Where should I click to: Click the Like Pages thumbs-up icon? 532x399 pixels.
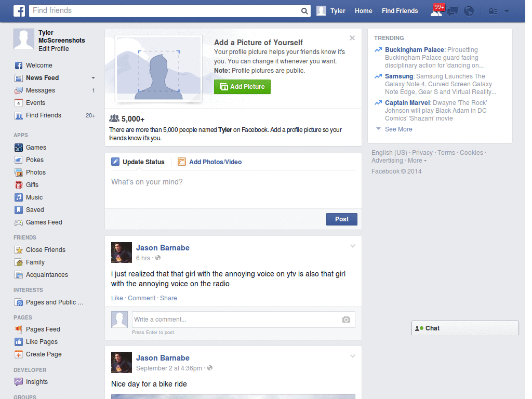[19, 342]
